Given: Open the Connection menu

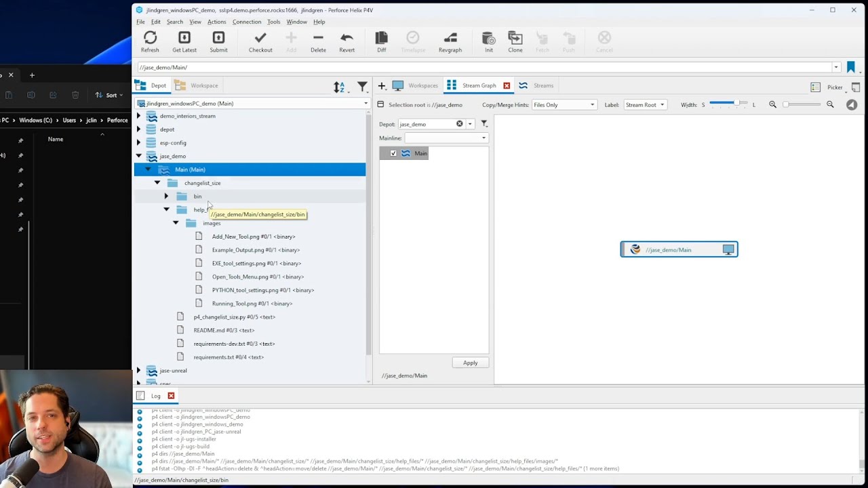Looking at the screenshot, I should pos(247,22).
